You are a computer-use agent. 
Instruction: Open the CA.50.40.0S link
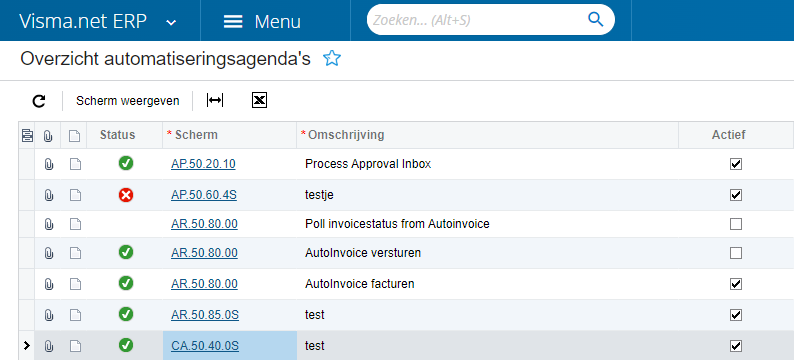(x=205, y=346)
